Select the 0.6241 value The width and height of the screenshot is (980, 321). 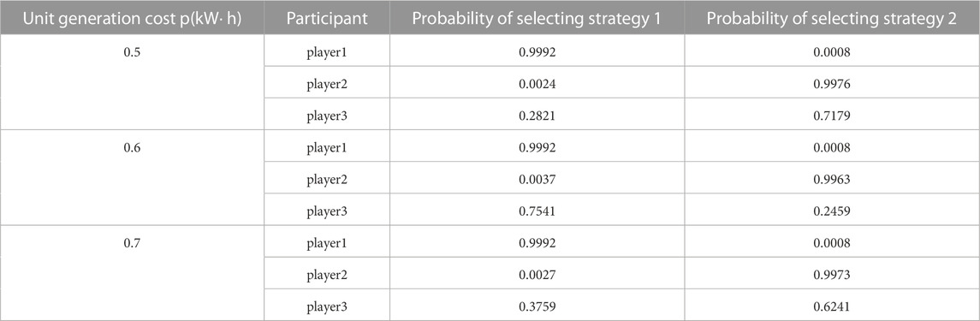tap(832, 306)
